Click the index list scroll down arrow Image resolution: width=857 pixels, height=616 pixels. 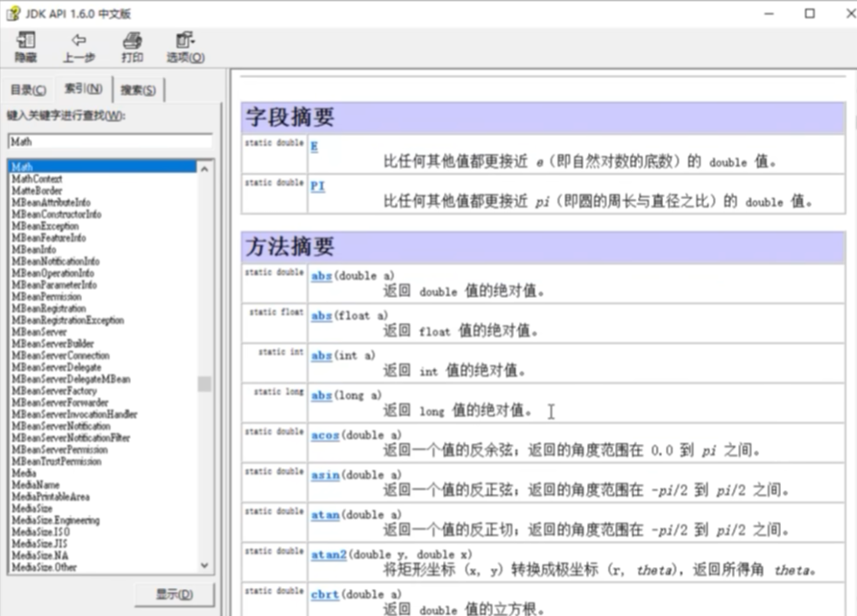point(204,565)
